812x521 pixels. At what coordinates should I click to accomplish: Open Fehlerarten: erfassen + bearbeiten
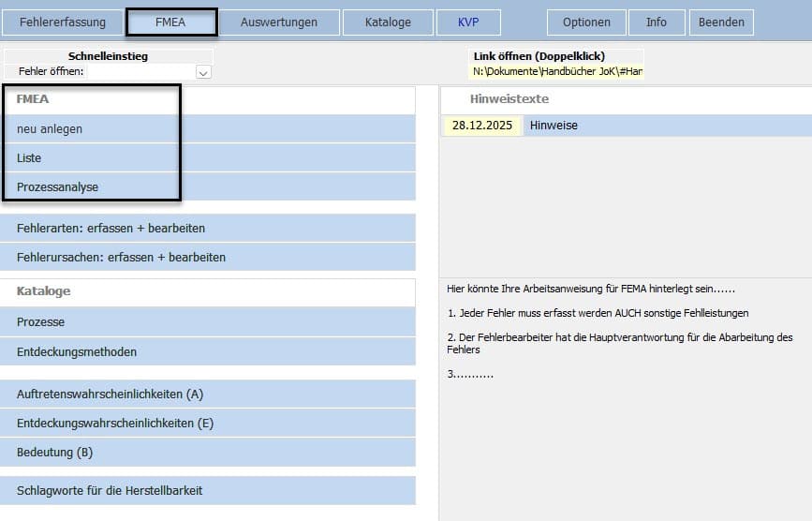[x=111, y=229]
